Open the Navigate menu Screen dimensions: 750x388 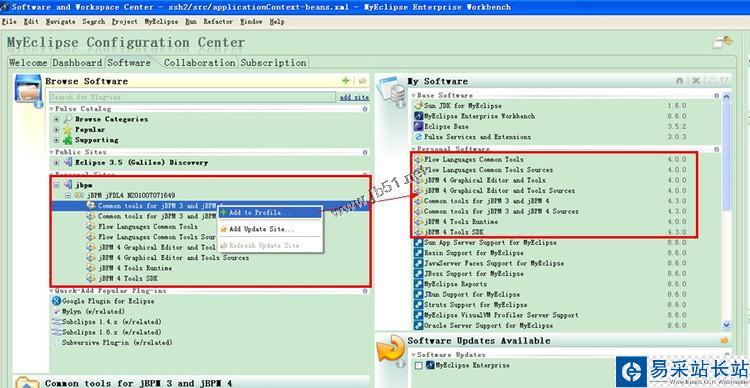click(x=60, y=22)
